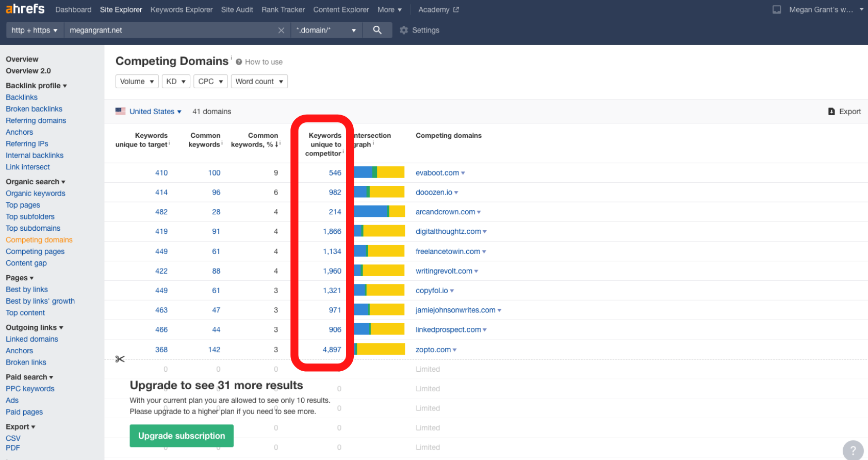Open the Volume filter dropdown
Viewport: 868px width, 460px height.
tap(137, 82)
